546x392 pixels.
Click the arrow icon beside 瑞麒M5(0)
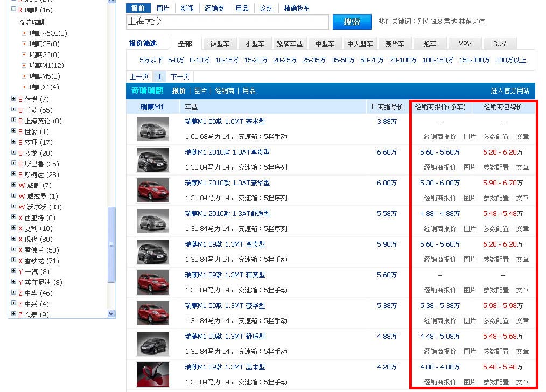coord(24,76)
